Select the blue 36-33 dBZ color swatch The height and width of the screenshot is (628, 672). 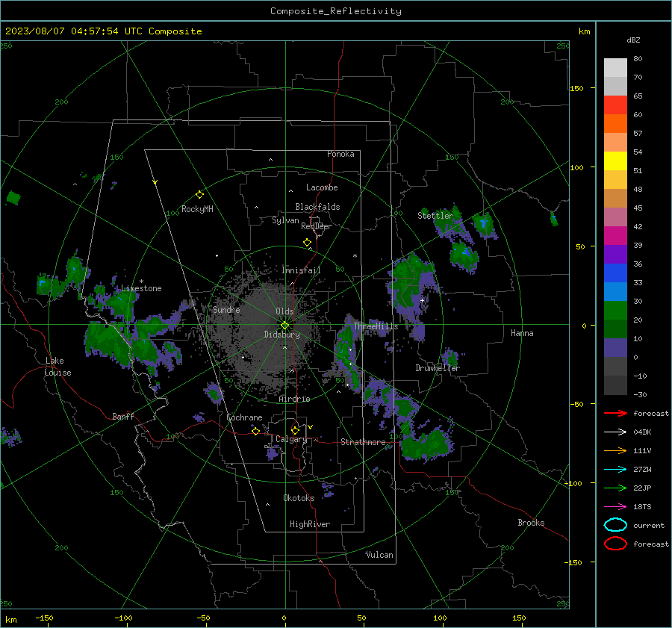pyautogui.click(x=615, y=273)
